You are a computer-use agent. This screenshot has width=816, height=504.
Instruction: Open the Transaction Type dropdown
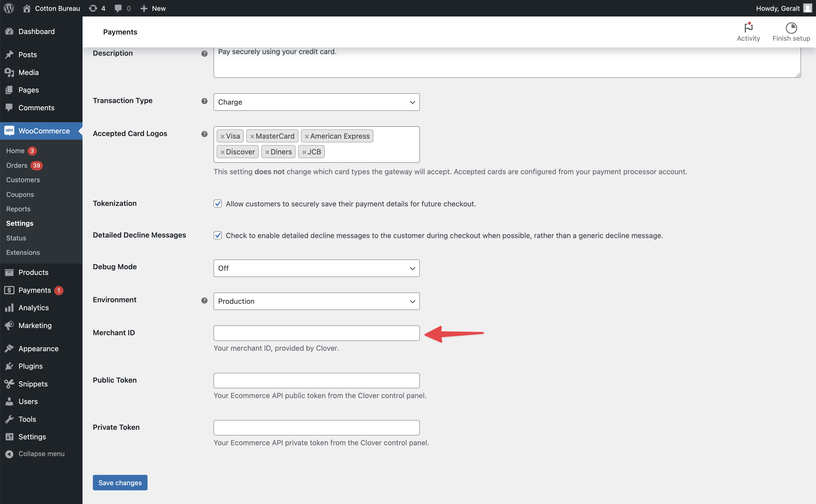[x=316, y=102]
